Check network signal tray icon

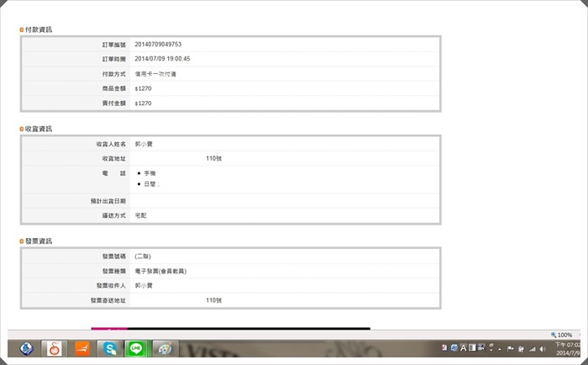(x=532, y=347)
